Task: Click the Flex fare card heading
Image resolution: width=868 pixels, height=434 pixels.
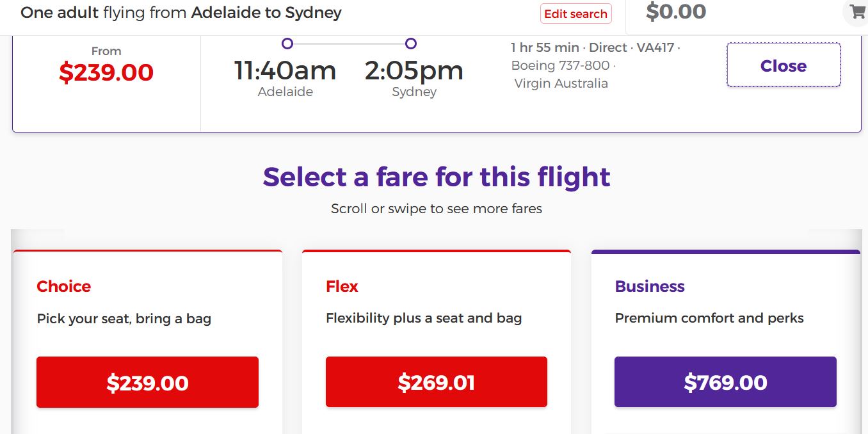Action: point(342,286)
